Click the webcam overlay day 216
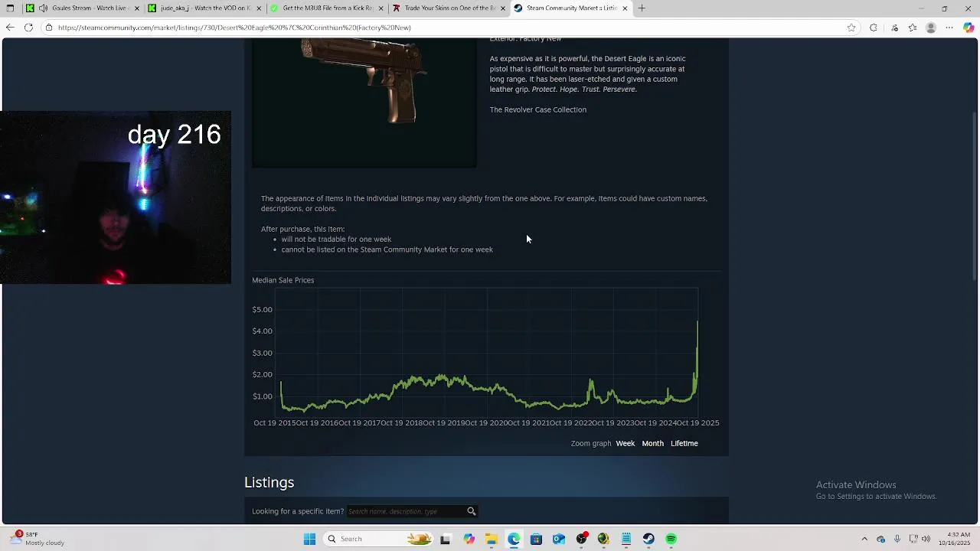Image resolution: width=980 pixels, height=551 pixels. [116, 197]
